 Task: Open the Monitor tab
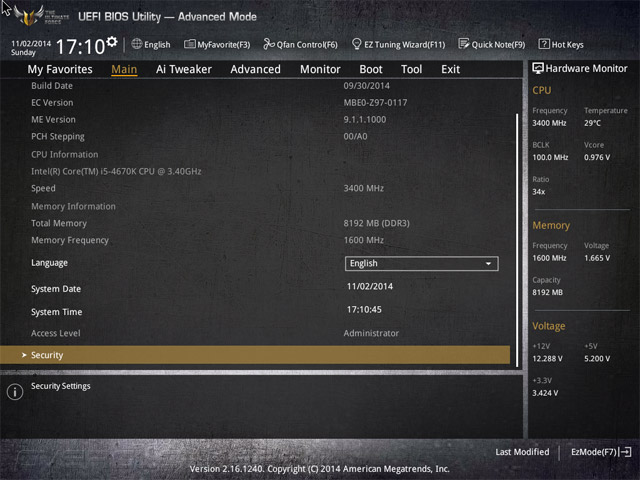tap(320, 69)
